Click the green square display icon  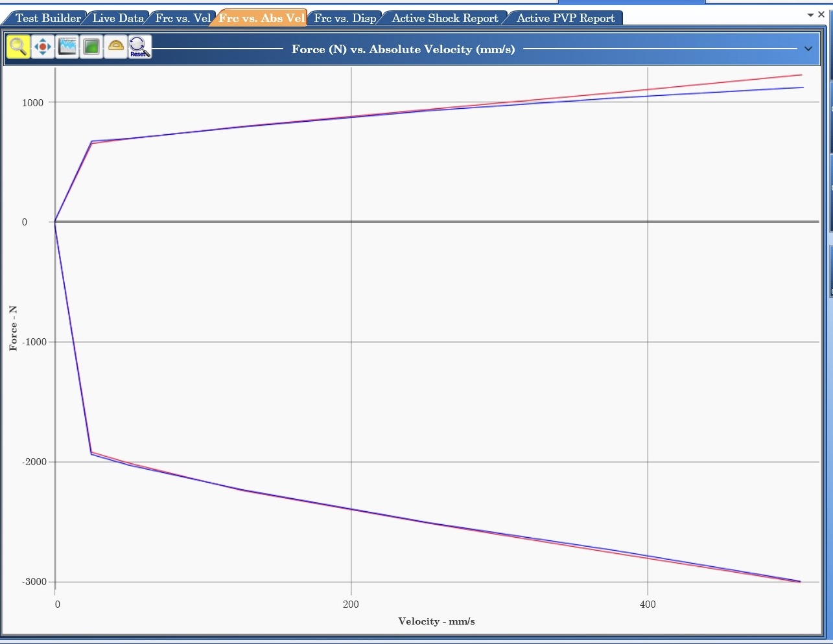[x=91, y=47]
